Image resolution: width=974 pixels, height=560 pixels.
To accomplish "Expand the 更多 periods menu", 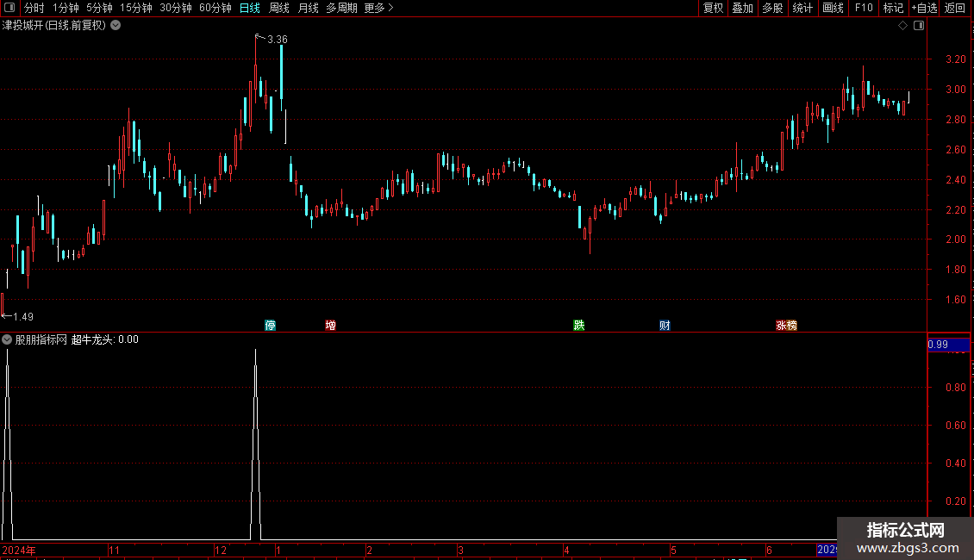I will coord(379,8).
